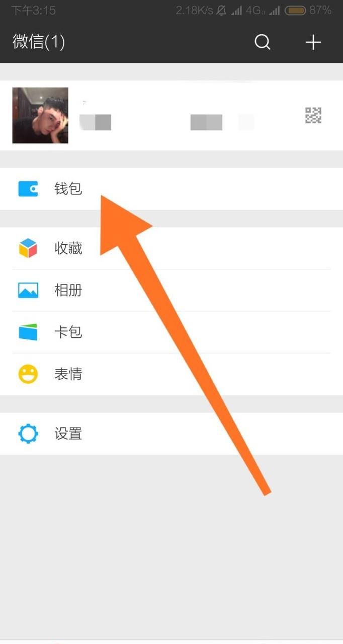This screenshot has width=343, height=644.
Task: Tap the blue settings gear icon
Action: point(28,434)
